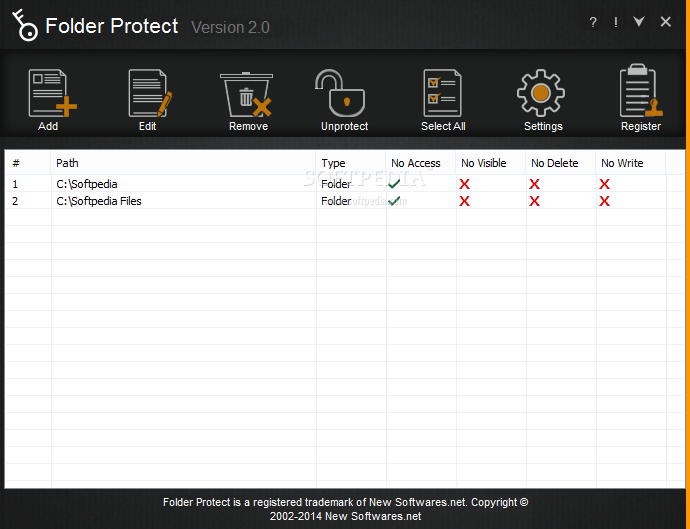Screen dimensions: 690x529
Task: Toggle No Visible mark for C:\Softpedia Files
Action: point(464,201)
